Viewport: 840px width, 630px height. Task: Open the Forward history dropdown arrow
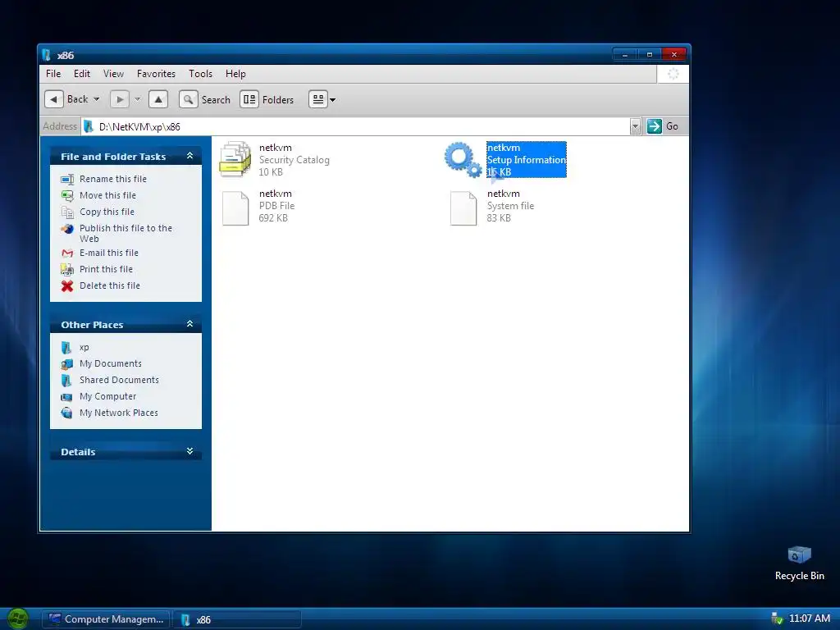(138, 99)
